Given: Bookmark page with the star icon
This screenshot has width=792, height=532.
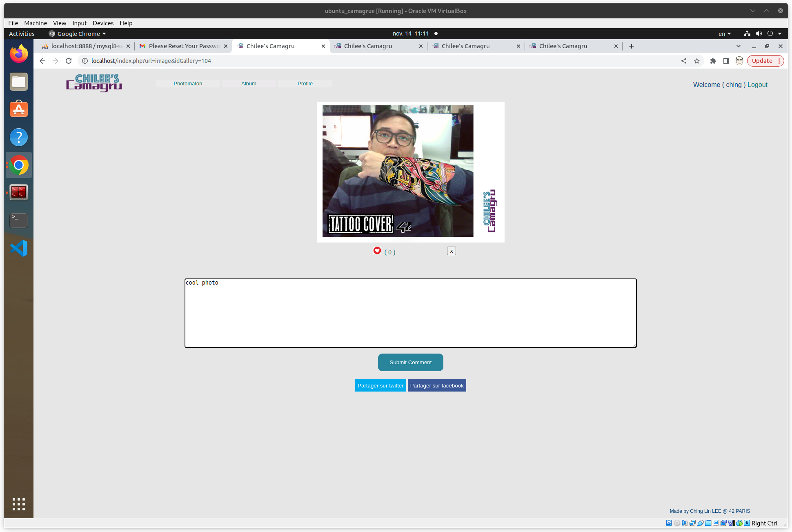Looking at the screenshot, I should (697, 61).
